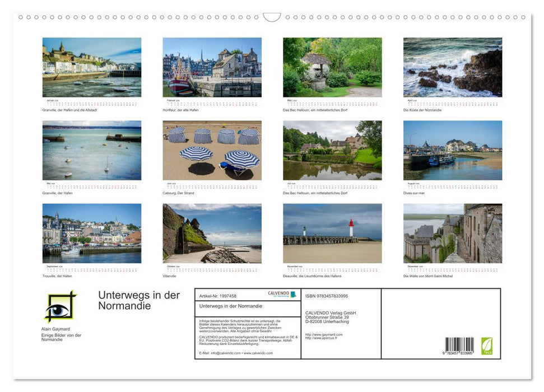The width and height of the screenshot is (544, 392).
Task: Click the CALVENDO publisher logo
Action: pos(280,294)
